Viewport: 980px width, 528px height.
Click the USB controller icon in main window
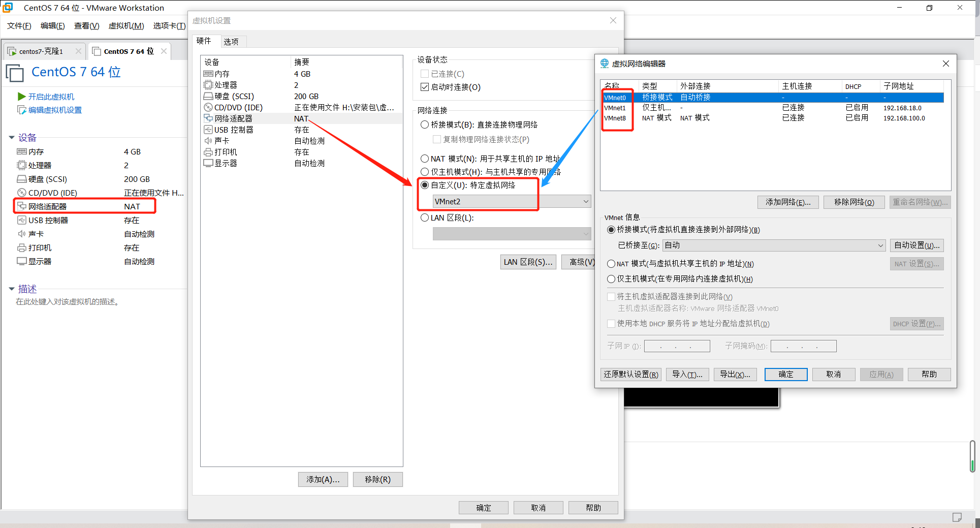coord(22,220)
